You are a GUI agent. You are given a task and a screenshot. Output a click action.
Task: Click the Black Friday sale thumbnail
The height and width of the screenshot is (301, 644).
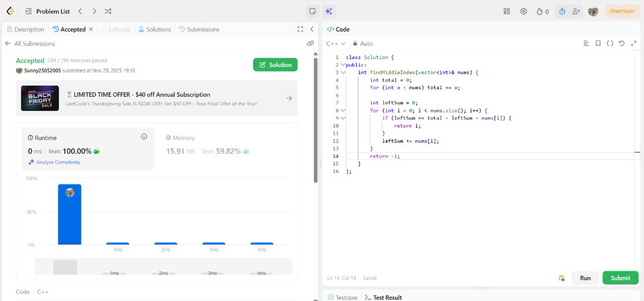point(40,98)
